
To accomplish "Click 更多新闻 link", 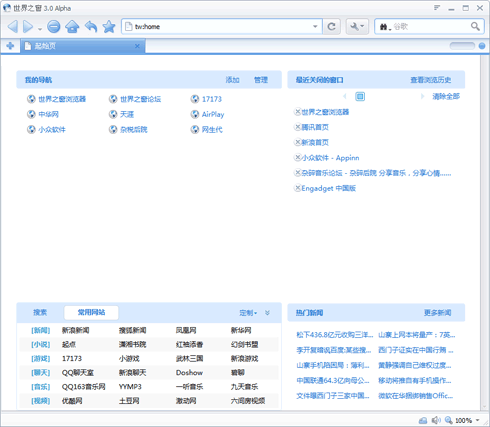I will coord(438,313).
